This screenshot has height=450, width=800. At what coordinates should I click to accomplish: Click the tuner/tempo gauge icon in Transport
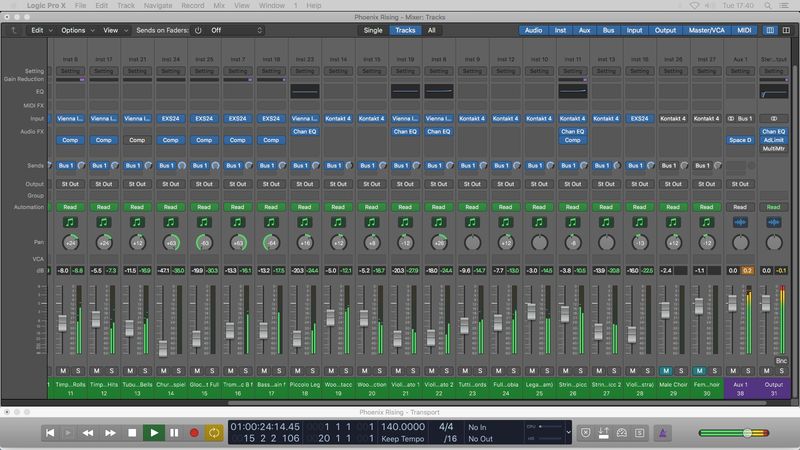pyautogui.click(x=621, y=433)
